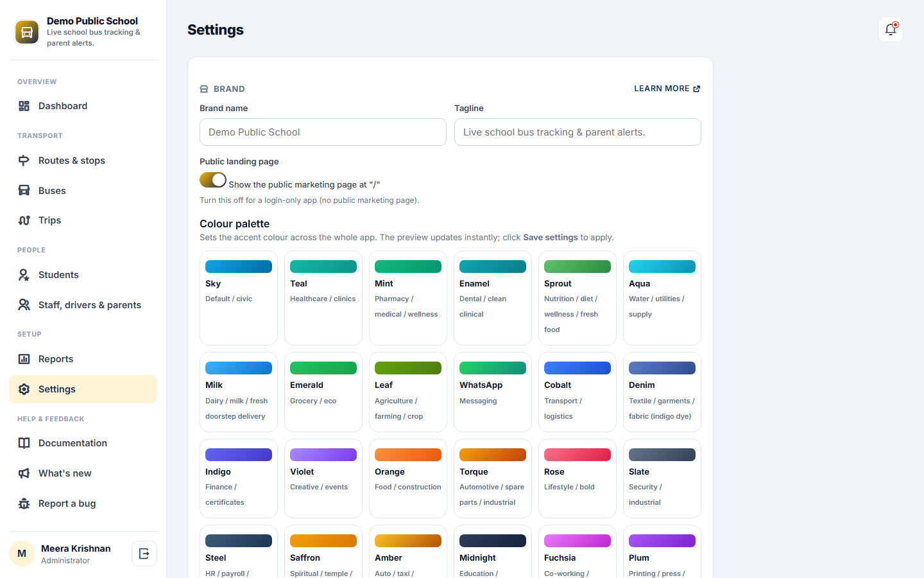This screenshot has width=924, height=578.
Task: Choose the Sprout palette card
Action: pos(577,298)
